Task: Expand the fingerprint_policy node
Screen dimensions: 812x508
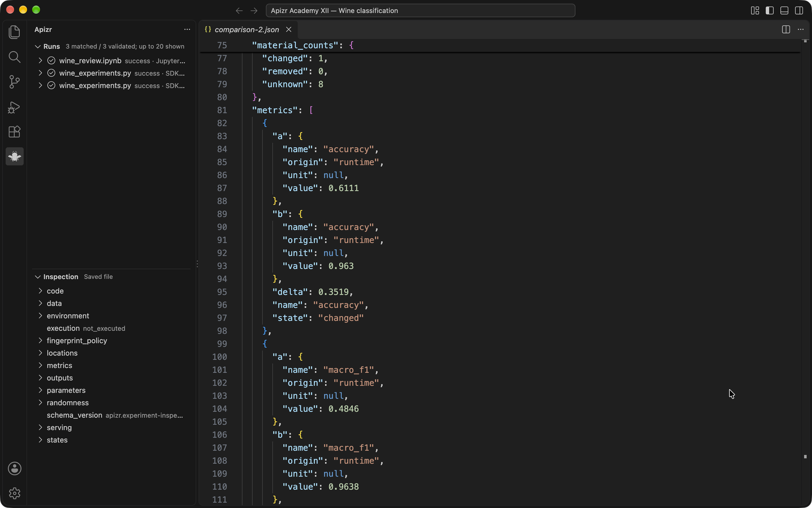Action: pyautogui.click(x=40, y=341)
